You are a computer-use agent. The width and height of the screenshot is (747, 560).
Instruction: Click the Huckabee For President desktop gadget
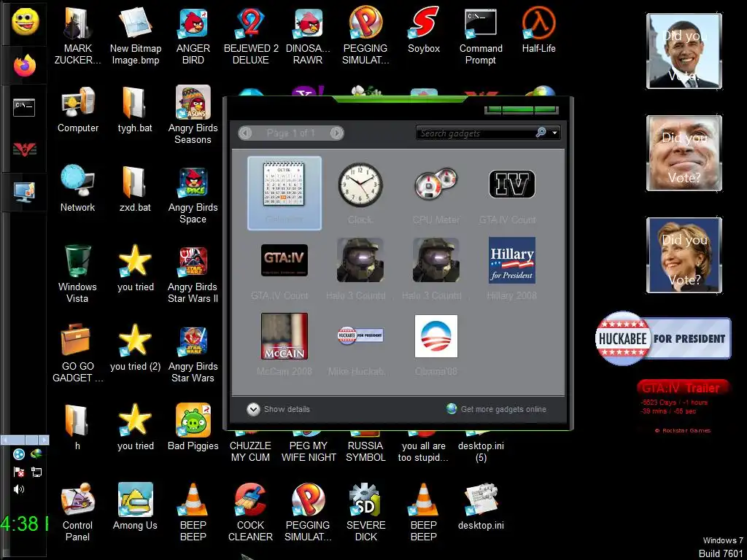(663, 338)
